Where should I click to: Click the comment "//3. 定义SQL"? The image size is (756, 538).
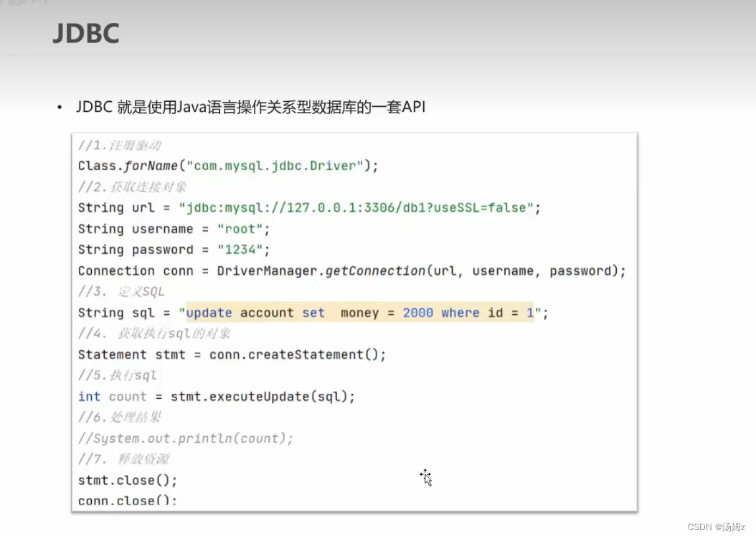[121, 291]
